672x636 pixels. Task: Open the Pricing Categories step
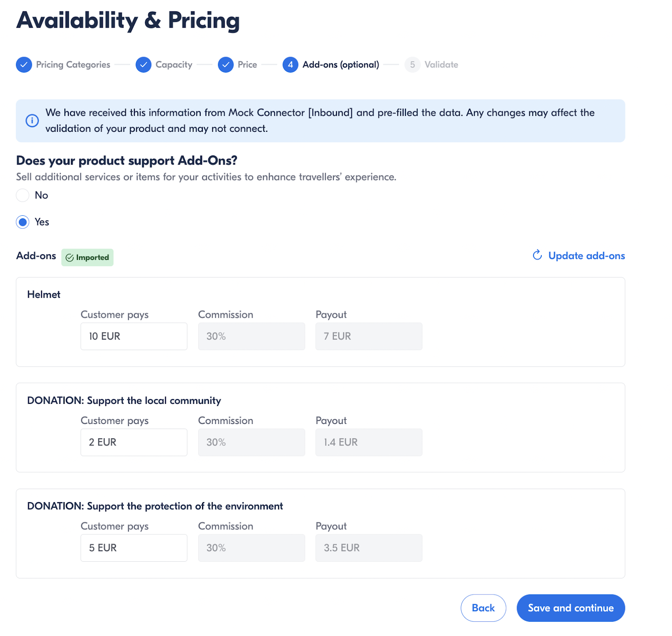73,65
